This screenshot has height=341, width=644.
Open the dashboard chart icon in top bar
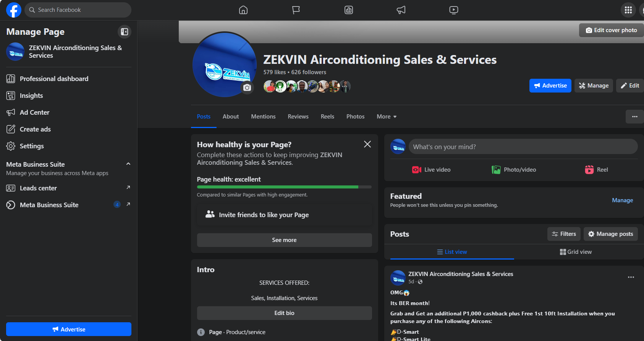tap(349, 10)
